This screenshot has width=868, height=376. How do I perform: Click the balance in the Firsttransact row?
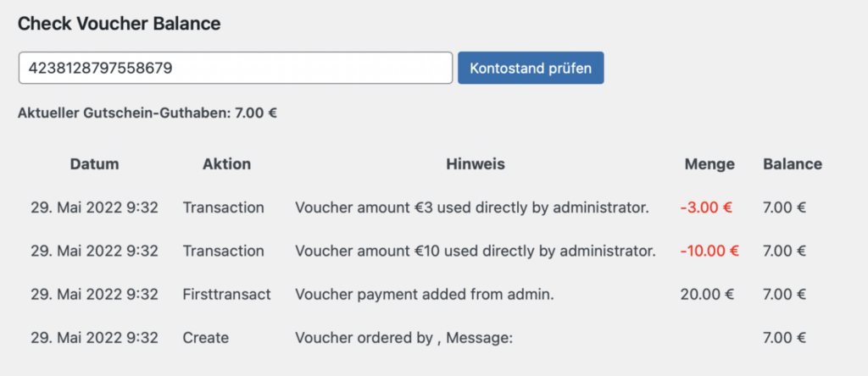(x=783, y=294)
